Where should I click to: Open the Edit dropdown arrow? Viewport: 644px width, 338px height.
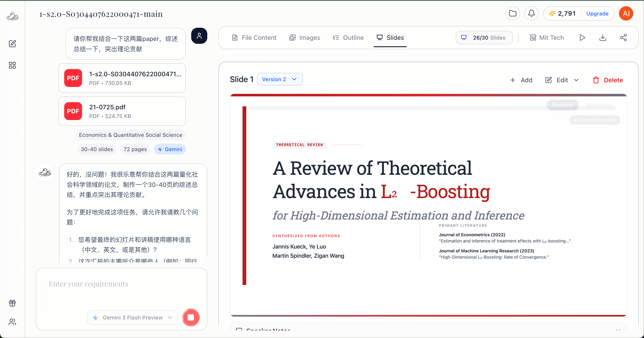pos(576,80)
